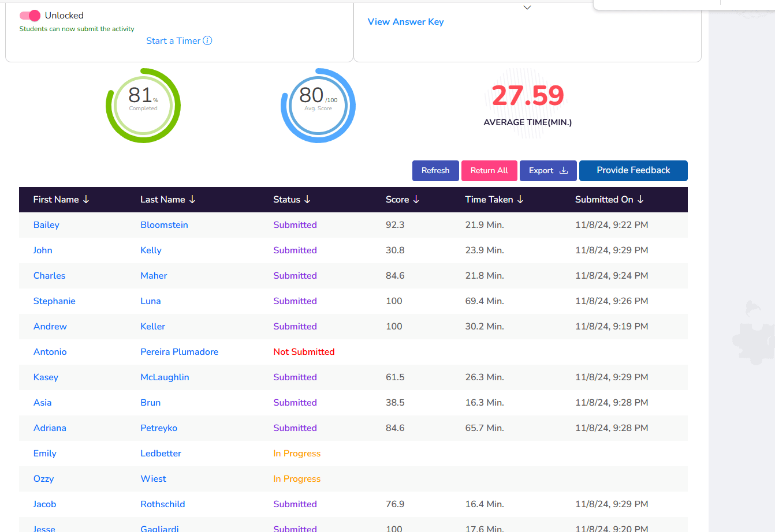Image resolution: width=775 pixels, height=532 pixels.
Task: Open student Kasey's first name link
Action: [x=46, y=377]
